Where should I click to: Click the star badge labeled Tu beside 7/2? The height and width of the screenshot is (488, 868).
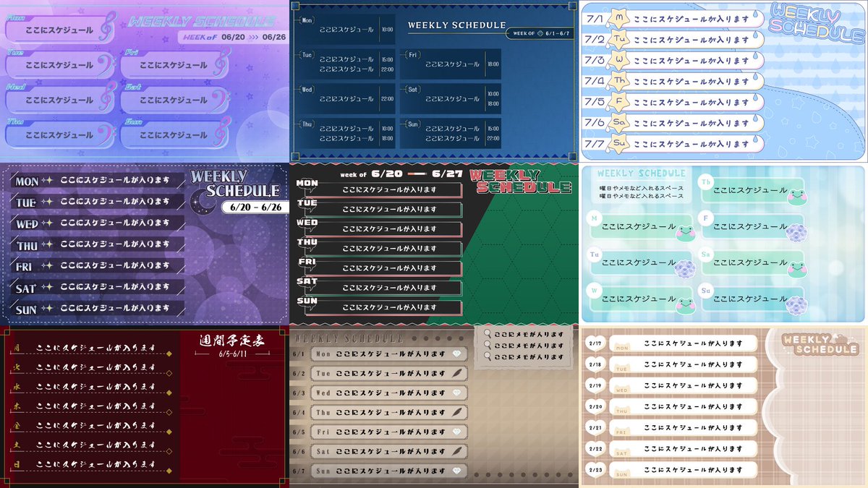(618, 38)
